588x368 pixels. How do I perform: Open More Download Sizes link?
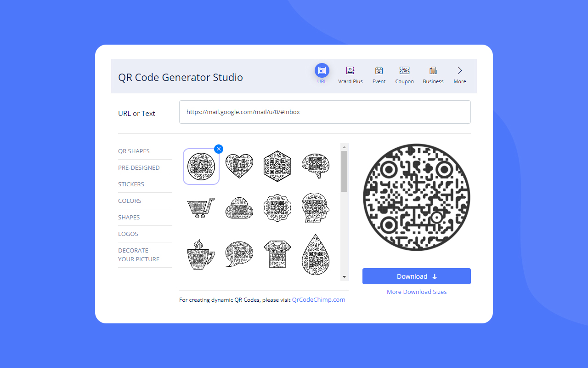[416, 292]
